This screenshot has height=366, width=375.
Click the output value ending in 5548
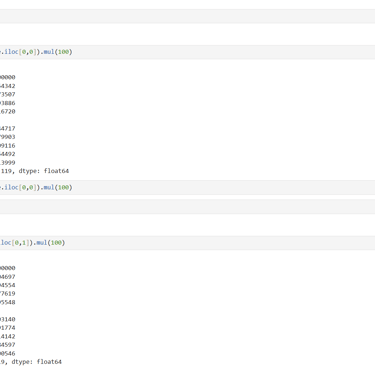click(8, 302)
